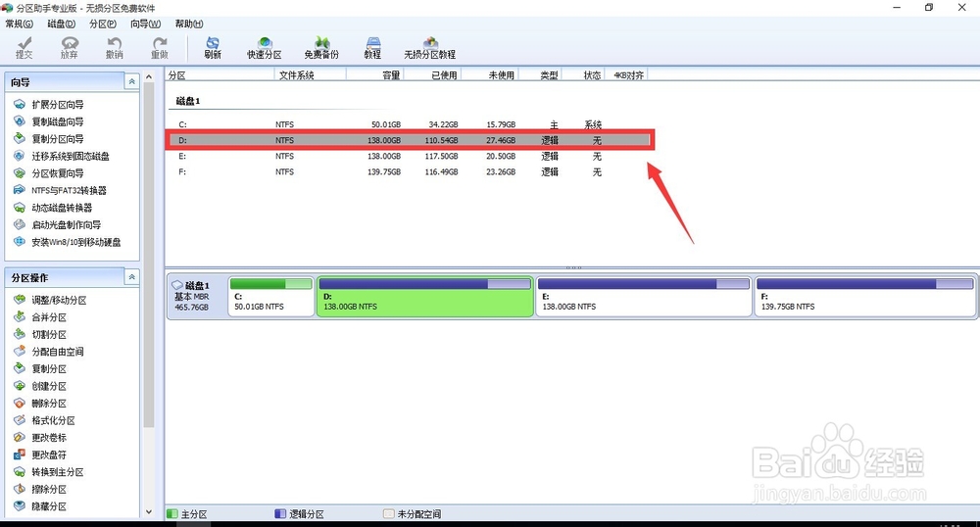
Task: Select 更改盘符 operation
Action: (40, 455)
